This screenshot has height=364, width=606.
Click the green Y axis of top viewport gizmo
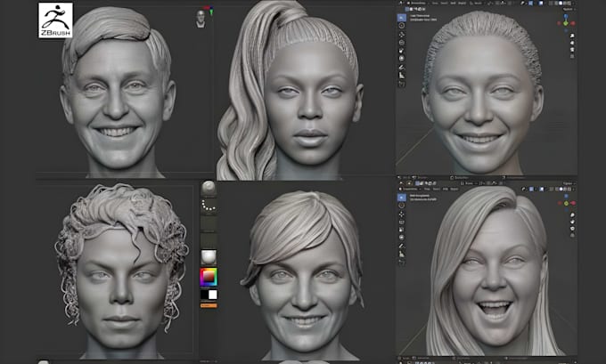coord(565,23)
